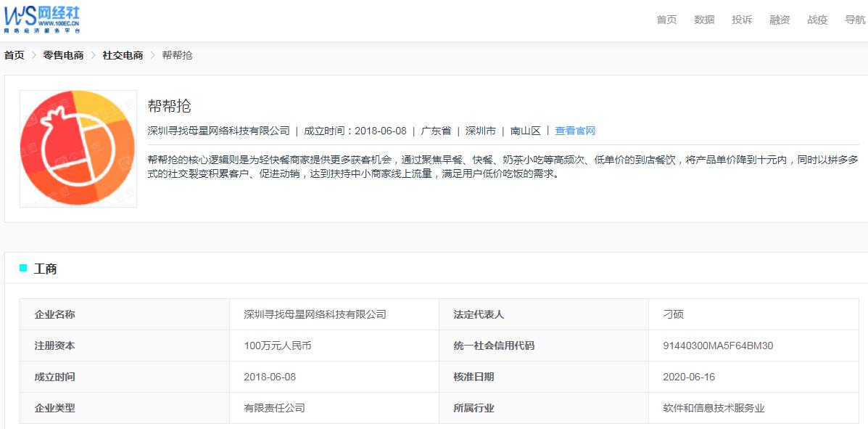The height and width of the screenshot is (429, 868).
Task: Click the breadcrumb arrow after 零售电商
Action: [93, 54]
